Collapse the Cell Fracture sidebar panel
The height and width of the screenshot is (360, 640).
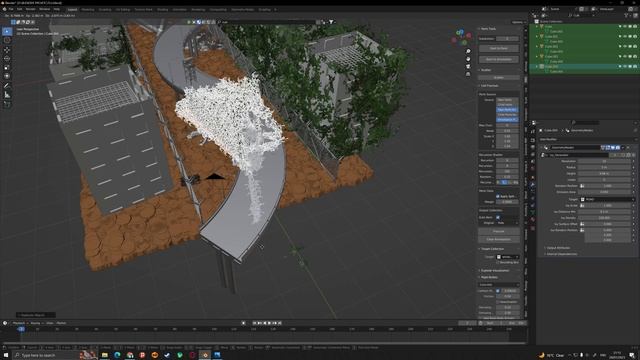click(x=489, y=86)
